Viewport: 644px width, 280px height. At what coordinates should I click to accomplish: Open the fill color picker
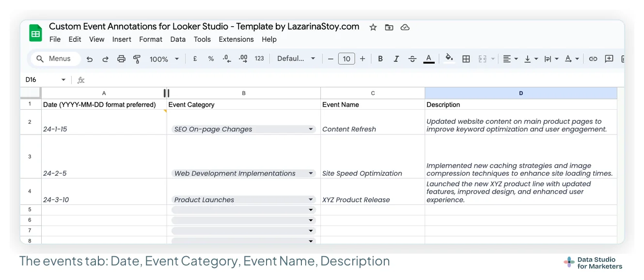click(449, 59)
